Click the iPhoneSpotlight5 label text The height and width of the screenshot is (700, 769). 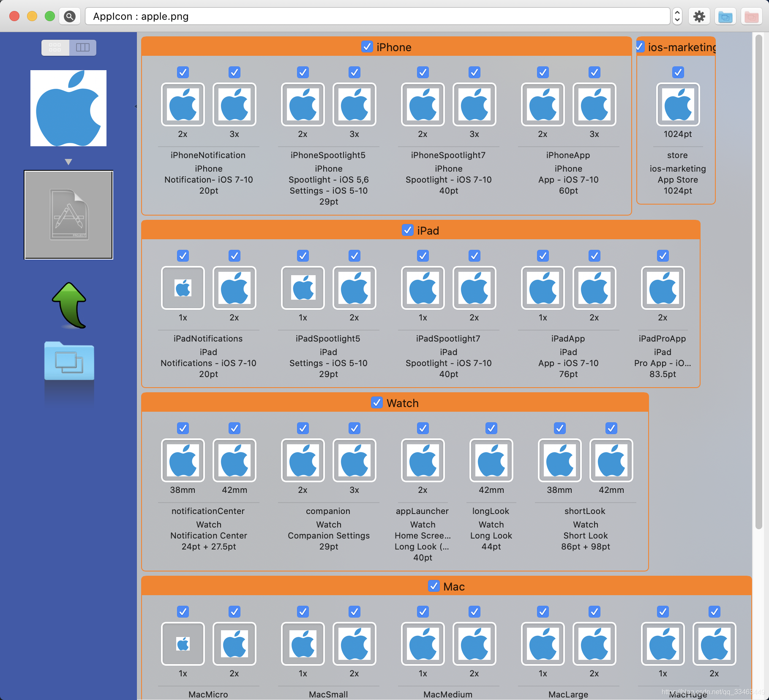coord(328,155)
